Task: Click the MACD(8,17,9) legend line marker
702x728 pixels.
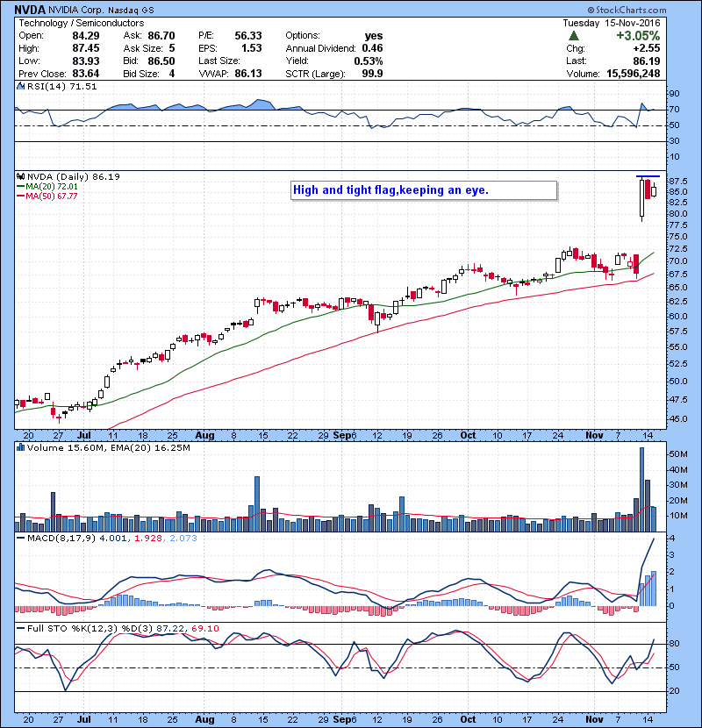Action: coord(21,539)
